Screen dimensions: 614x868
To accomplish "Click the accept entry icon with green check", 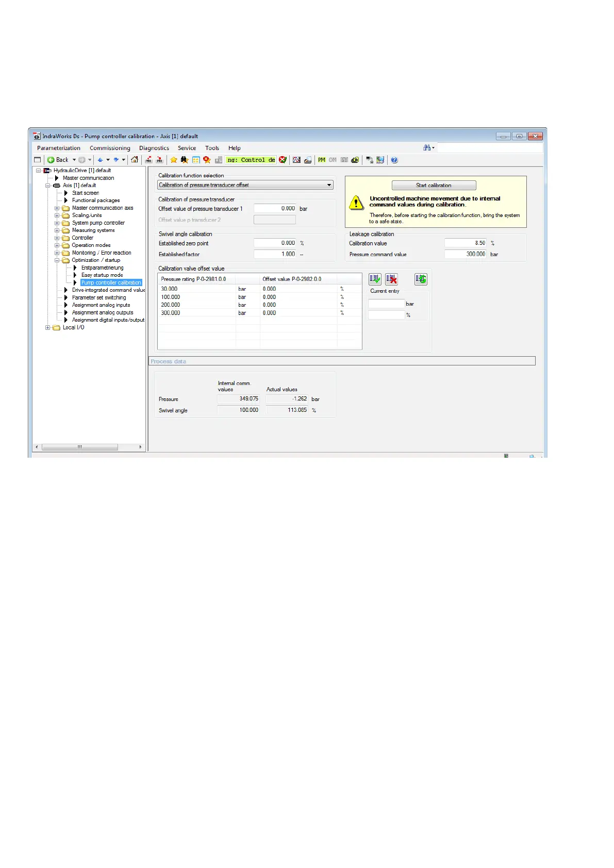I will click(375, 279).
